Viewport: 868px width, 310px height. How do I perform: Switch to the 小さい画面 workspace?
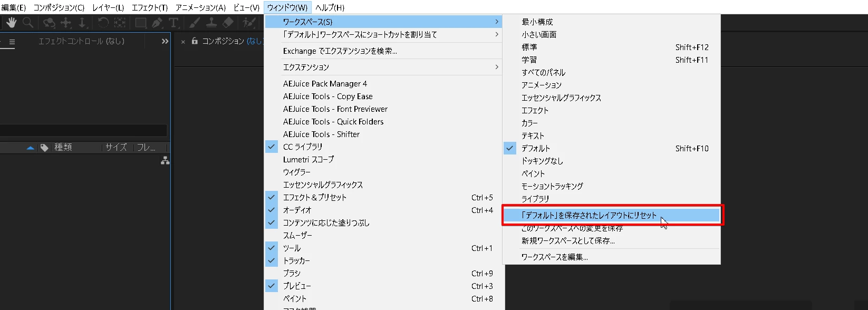(612, 35)
